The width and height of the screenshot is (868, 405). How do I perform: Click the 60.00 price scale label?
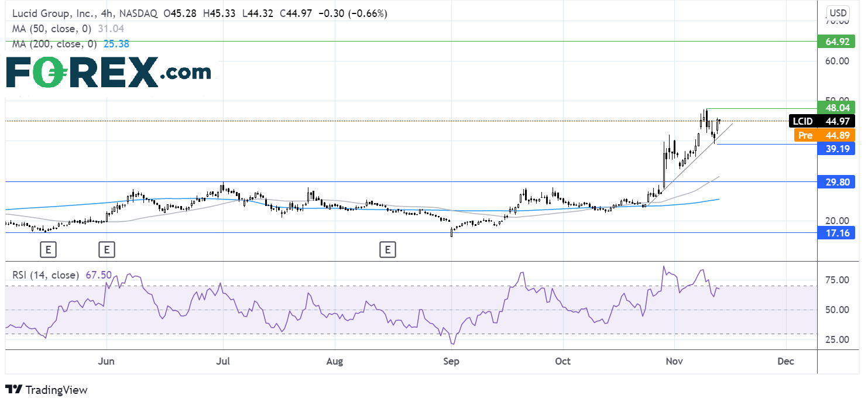[838, 61]
